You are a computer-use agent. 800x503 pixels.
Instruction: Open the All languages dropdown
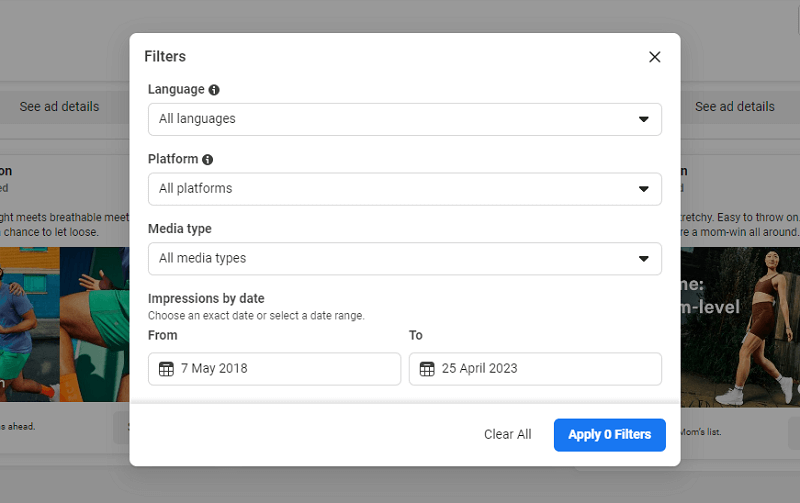click(405, 119)
